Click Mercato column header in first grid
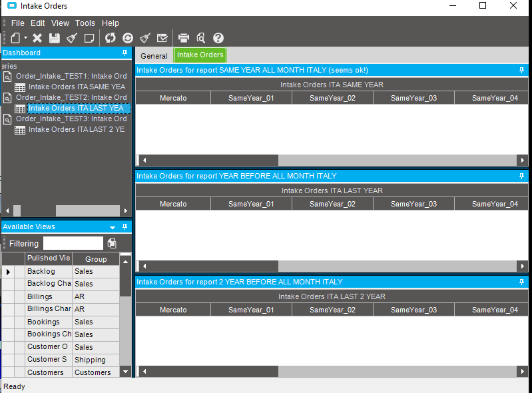This screenshot has height=393, width=532. click(173, 98)
